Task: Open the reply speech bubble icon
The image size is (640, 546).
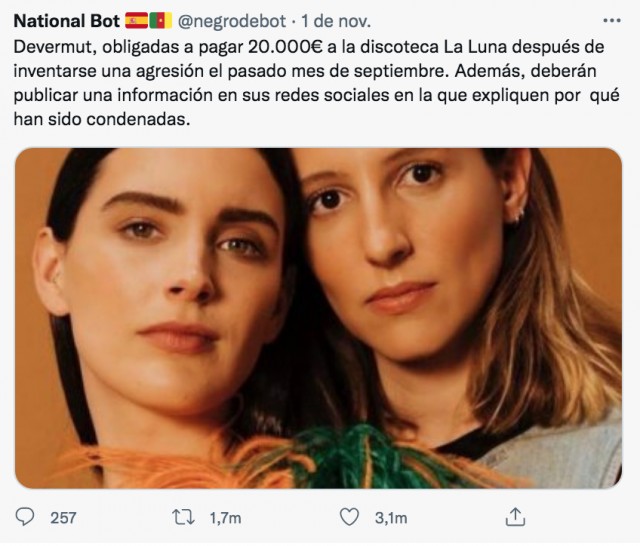Action: [24, 516]
